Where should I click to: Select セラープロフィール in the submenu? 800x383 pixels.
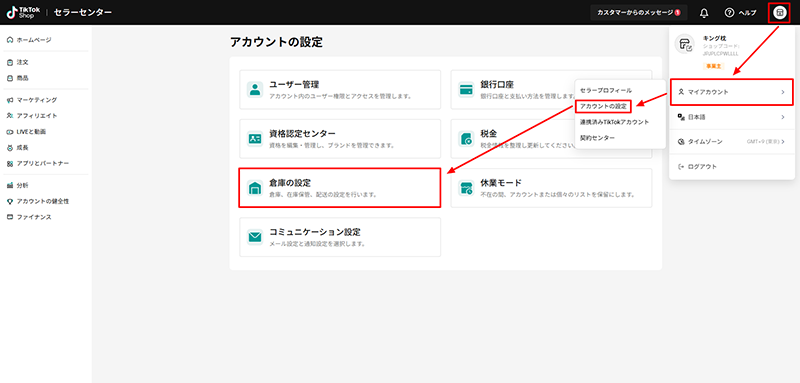606,90
